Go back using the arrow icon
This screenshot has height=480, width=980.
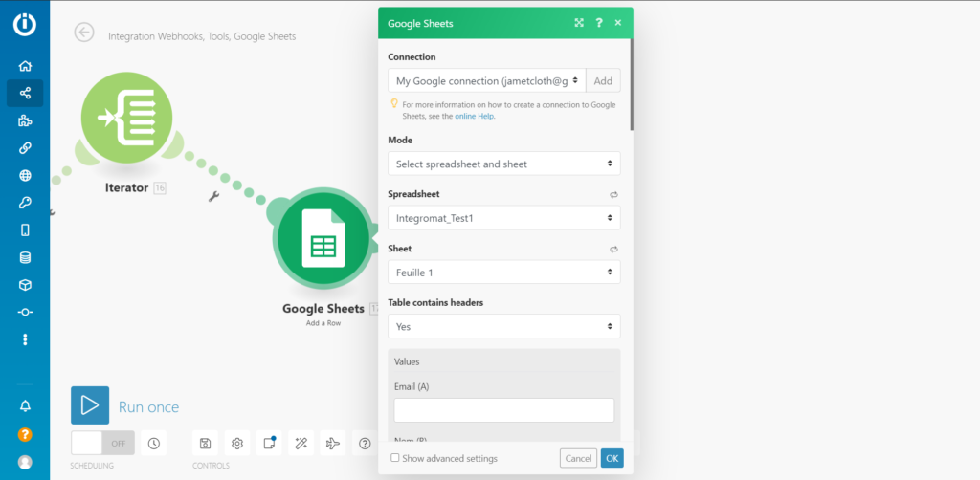coord(84,32)
